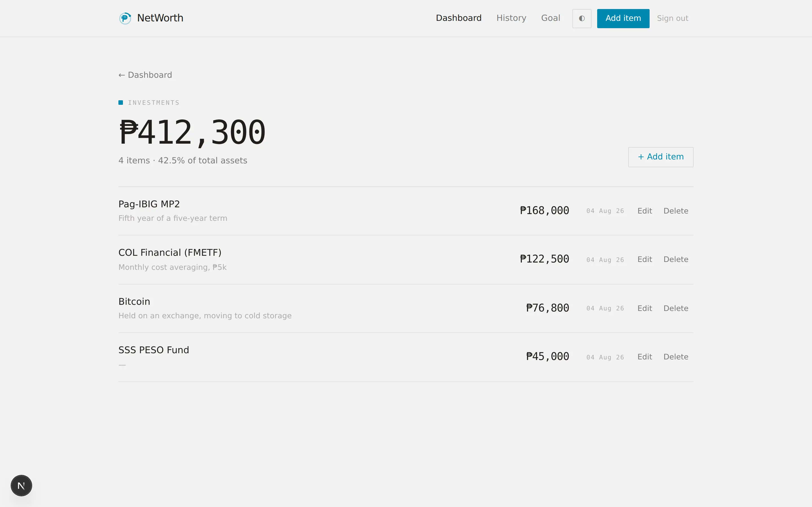Go back via the ← Dashboard link
This screenshot has width=812, height=507.
pyautogui.click(x=145, y=75)
